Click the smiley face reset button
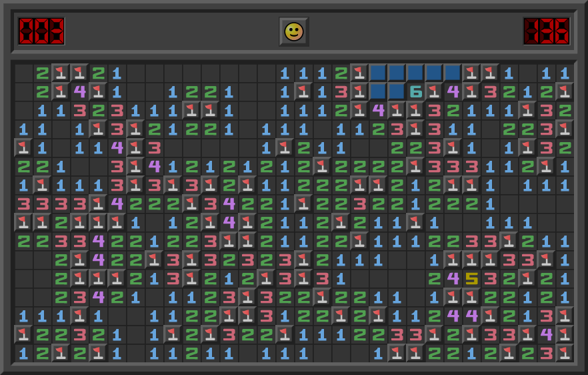The height and width of the screenshot is (375, 588). click(293, 31)
